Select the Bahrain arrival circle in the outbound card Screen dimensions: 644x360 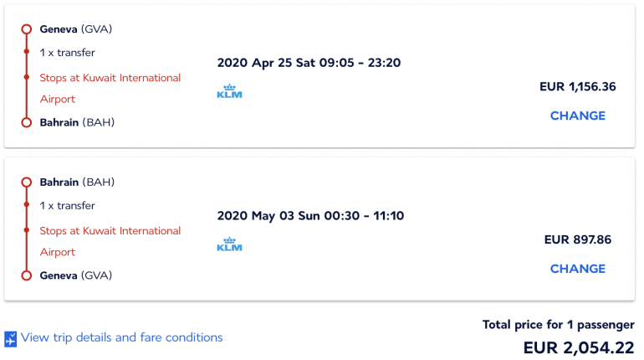coord(26,122)
